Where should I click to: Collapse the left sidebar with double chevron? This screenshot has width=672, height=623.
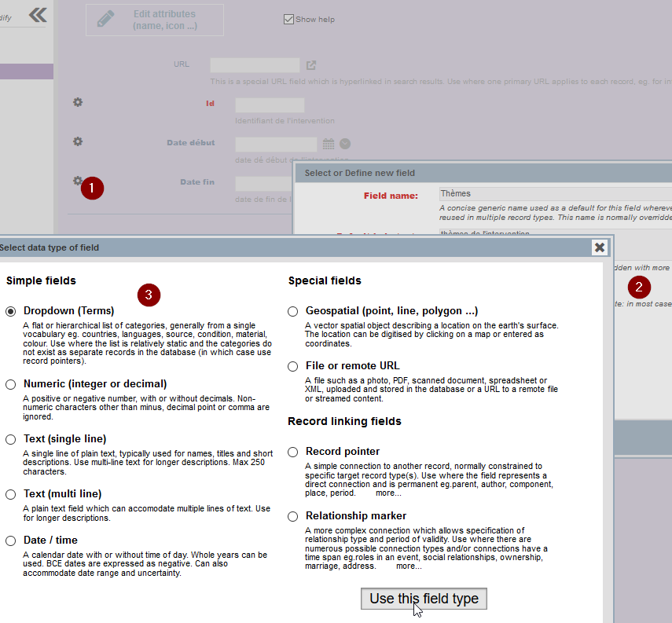click(37, 15)
